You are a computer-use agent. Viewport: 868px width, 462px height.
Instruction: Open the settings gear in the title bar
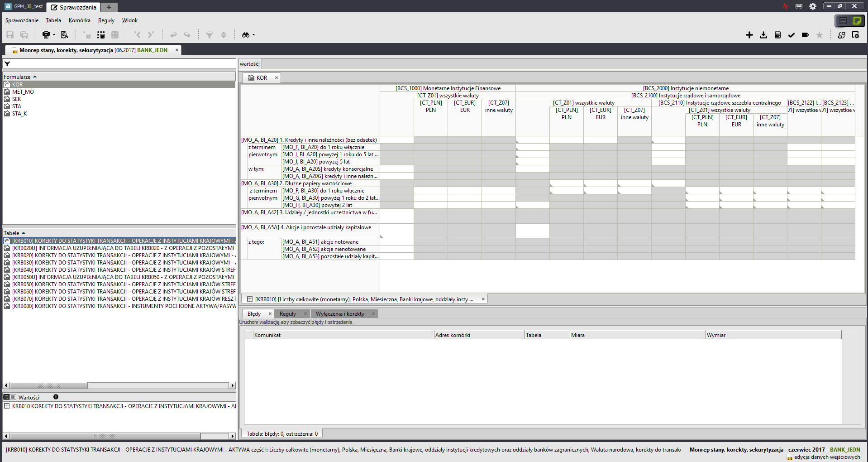pyautogui.click(x=813, y=6)
